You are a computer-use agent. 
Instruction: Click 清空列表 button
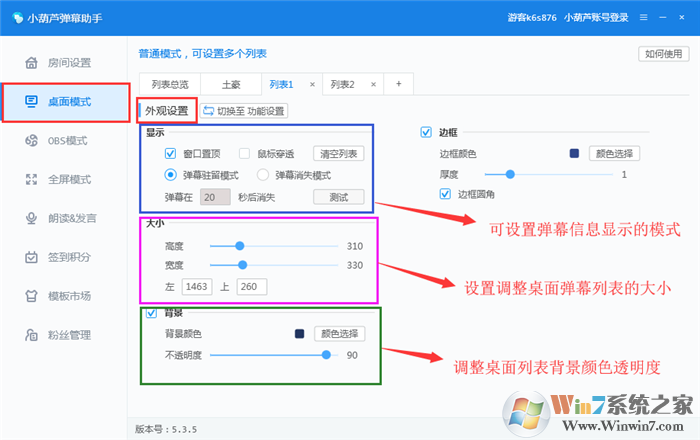[338, 154]
